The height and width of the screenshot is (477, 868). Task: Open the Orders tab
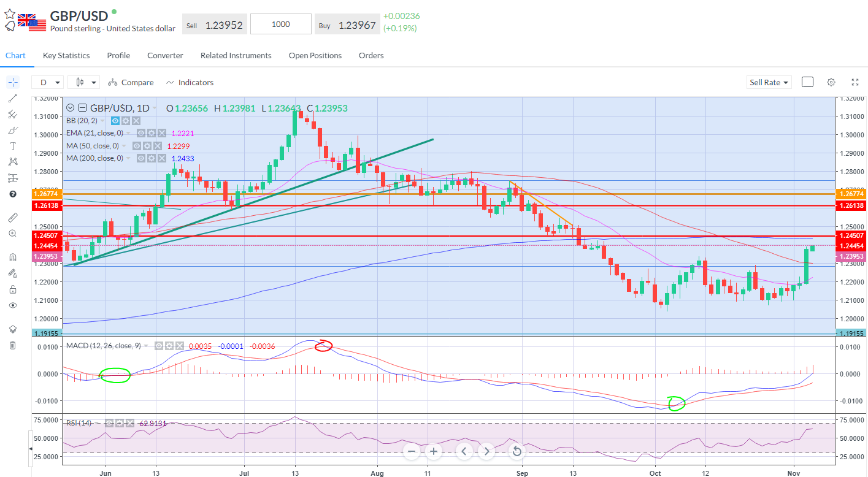[371, 55]
